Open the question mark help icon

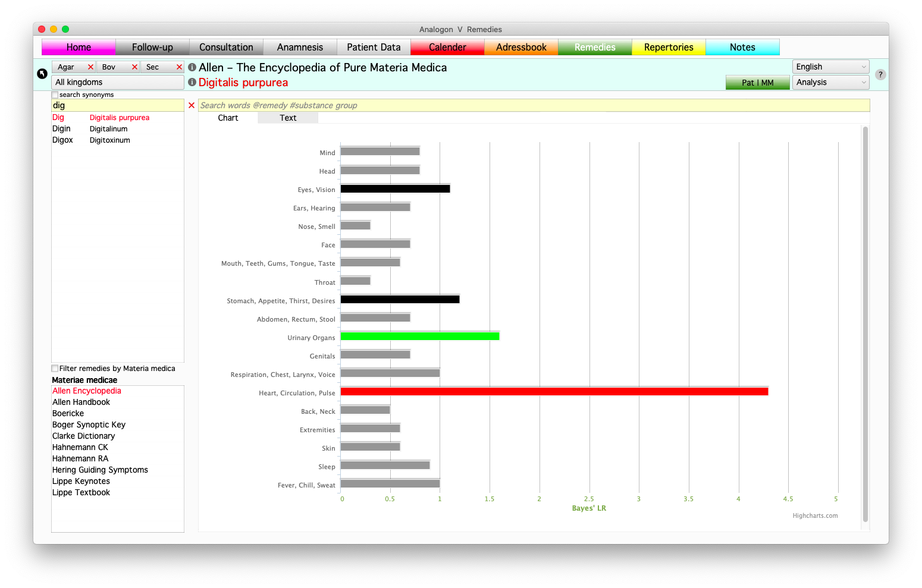pyautogui.click(x=880, y=74)
